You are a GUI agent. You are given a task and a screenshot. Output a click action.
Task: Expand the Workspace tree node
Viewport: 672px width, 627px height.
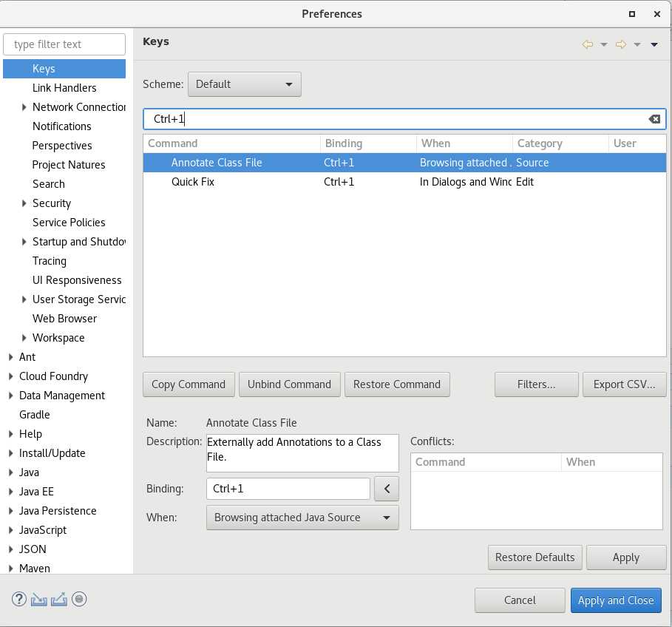click(24, 338)
